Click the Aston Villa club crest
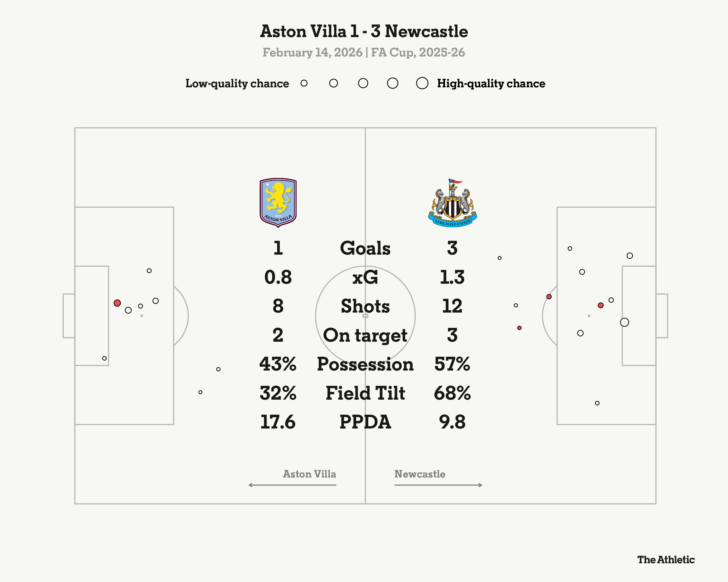 [x=278, y=202]
